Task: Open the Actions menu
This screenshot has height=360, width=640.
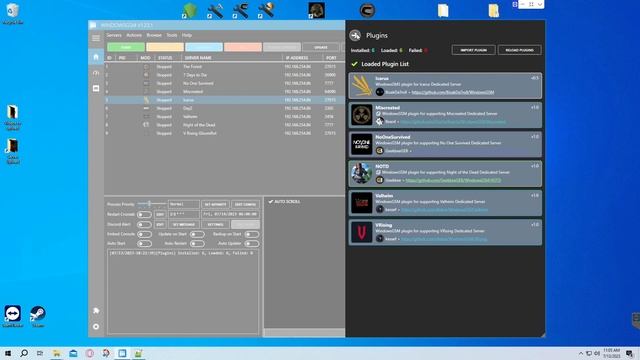Action: [x=134, y=36]
